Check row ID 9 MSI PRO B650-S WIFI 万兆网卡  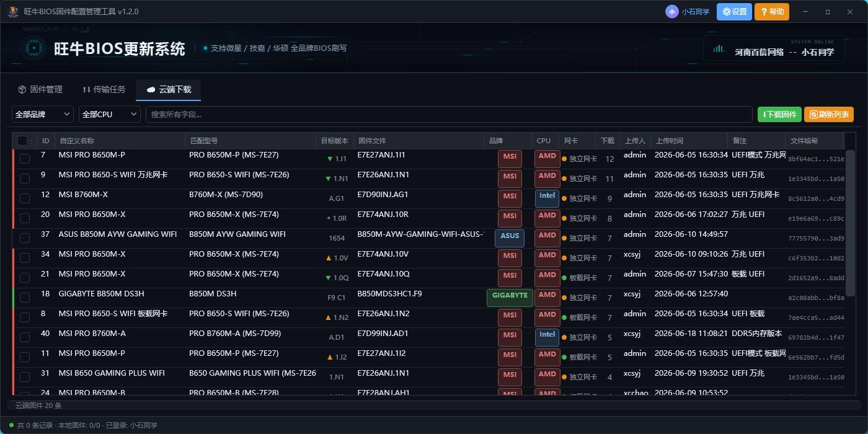(25, 179)
